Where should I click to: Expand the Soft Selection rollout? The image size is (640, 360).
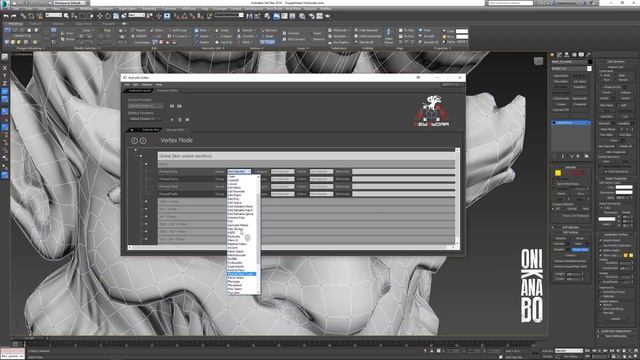point(570,227)
